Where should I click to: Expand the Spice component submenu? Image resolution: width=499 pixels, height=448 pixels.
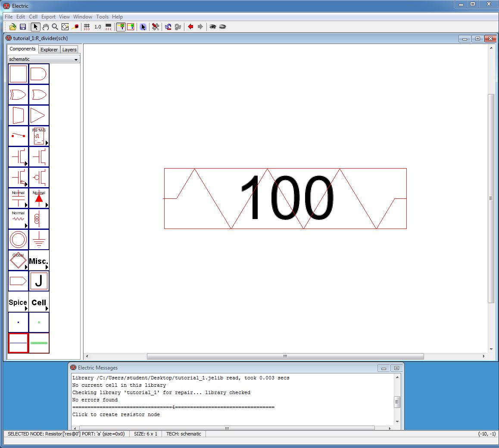click(x=18, y=302)
